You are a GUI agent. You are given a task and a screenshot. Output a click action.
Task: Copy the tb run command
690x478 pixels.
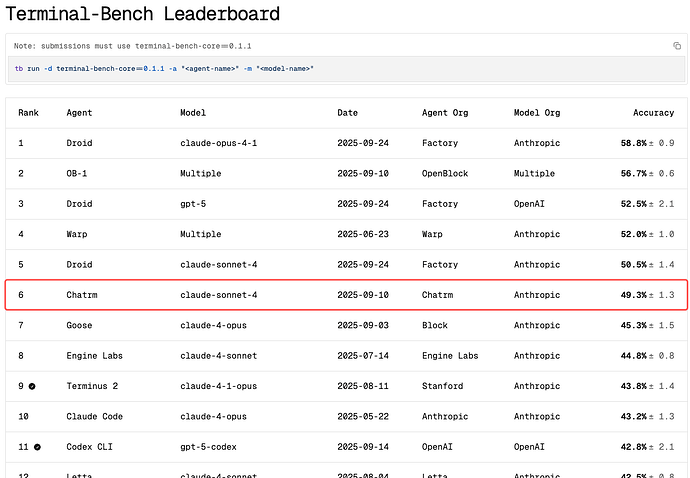[677, 46]
